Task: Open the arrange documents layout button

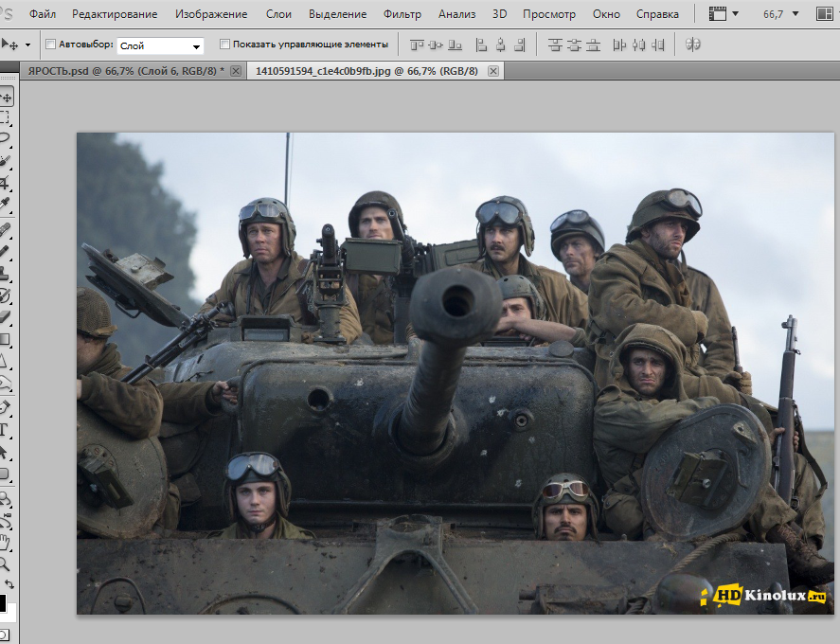Action: pos(824,14)
